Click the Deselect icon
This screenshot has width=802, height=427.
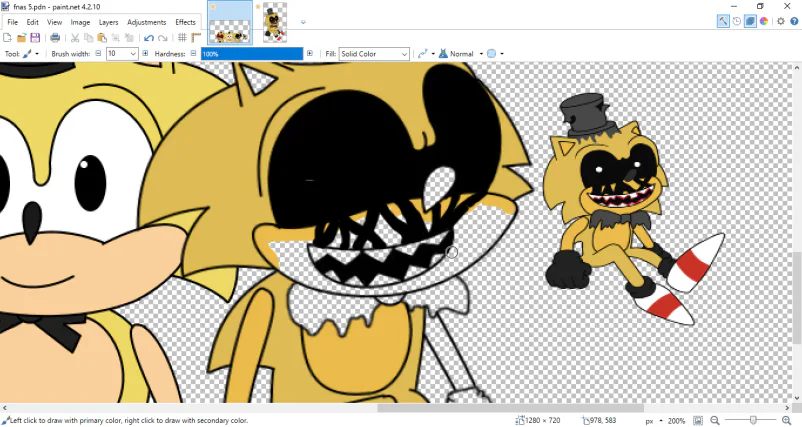(129, 38)
